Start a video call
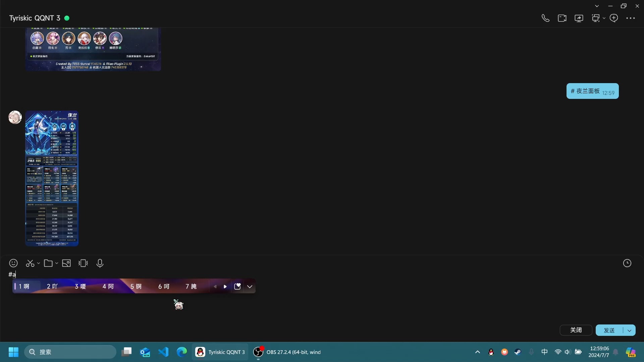This screenshot has width=644, height=362. [562, 18]
